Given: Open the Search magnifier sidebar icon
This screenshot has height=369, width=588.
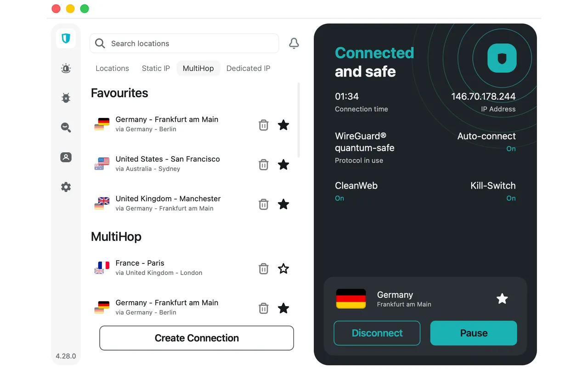Looking at the screenshot, I should click(66, 128).
